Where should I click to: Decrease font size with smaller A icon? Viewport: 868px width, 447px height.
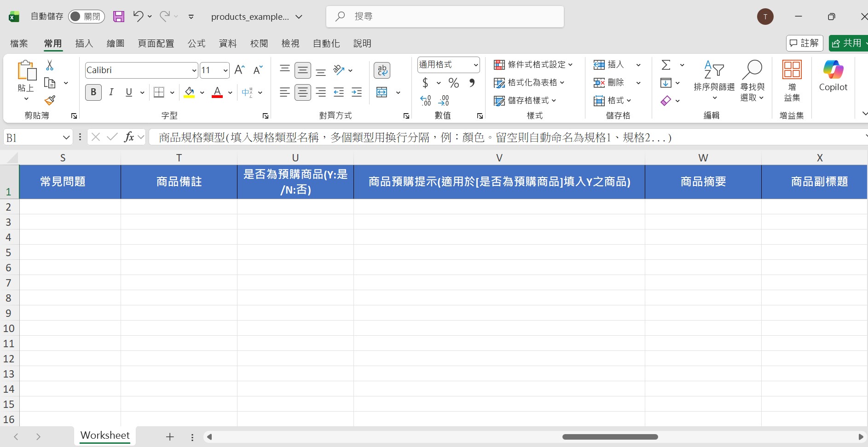[x=258, y=70]
